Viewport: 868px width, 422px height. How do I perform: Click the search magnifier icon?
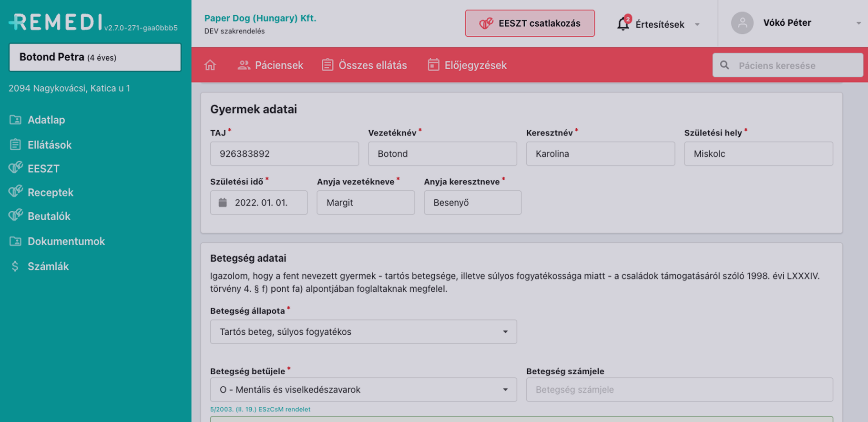pos(725,65)
